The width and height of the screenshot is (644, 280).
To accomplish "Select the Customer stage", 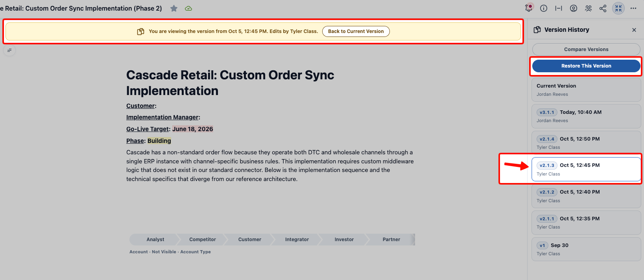I will (x=249, y=240).
